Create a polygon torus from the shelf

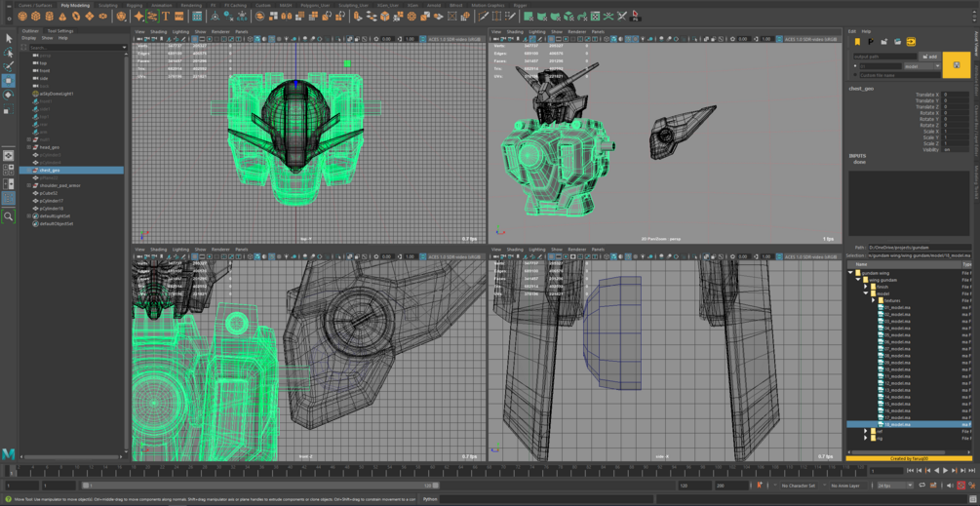78,16
